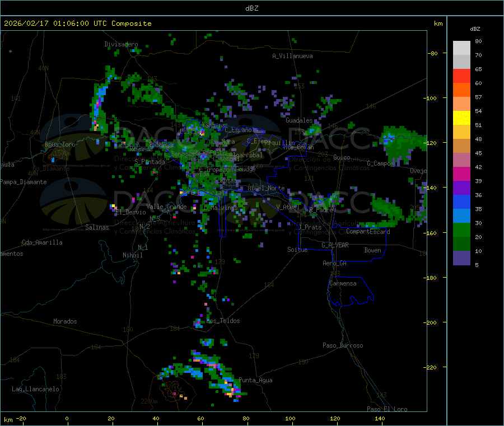Click the '-200' km tick on right axis

(430, 322)
